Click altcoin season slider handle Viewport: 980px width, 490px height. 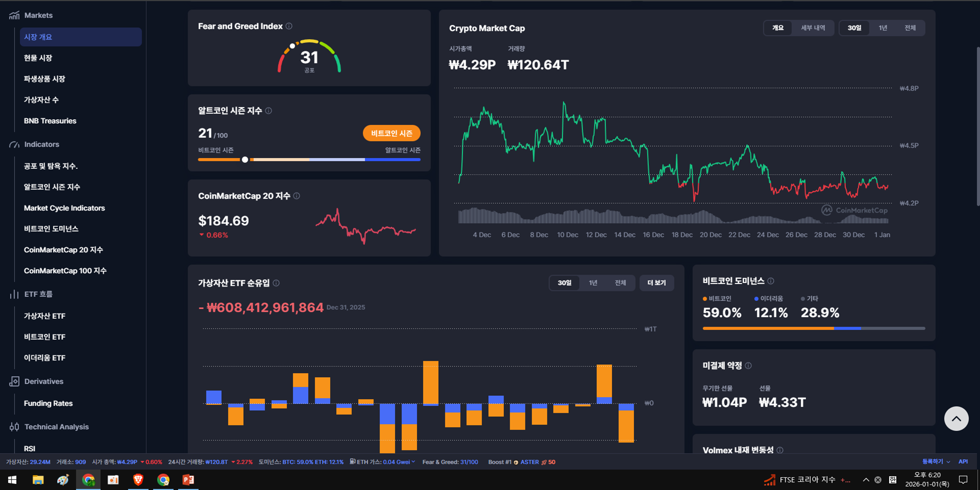(x=245, y=160)
